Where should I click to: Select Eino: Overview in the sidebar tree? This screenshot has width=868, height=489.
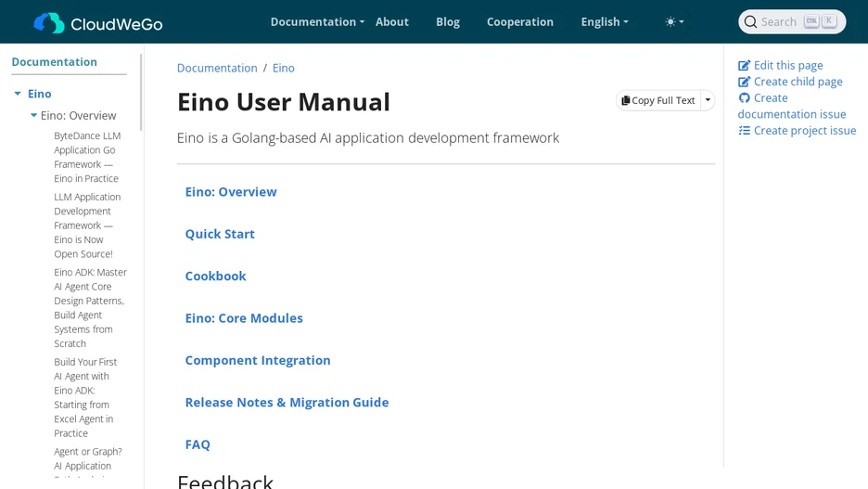pyautogui.click(x=78, y=115)
